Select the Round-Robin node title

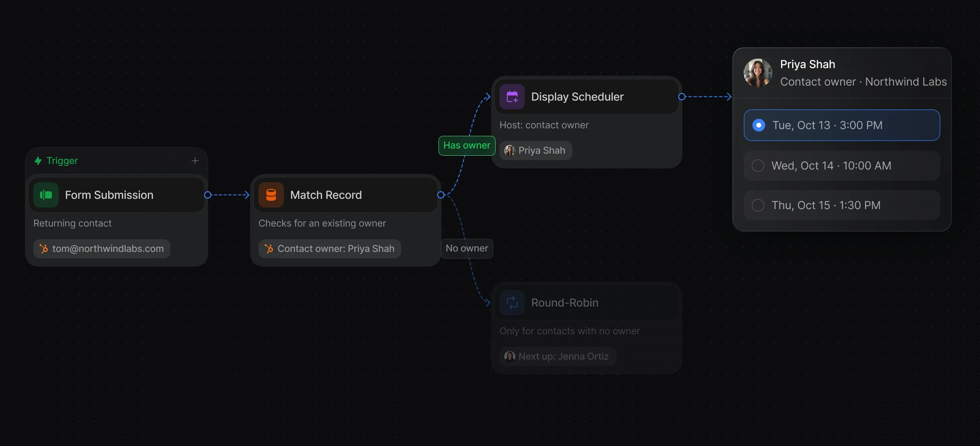click(x=565, y=303)
